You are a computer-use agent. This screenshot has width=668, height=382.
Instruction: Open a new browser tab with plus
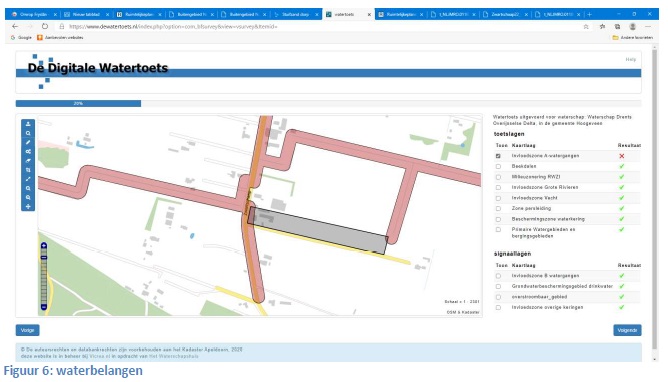click(590, 14)
